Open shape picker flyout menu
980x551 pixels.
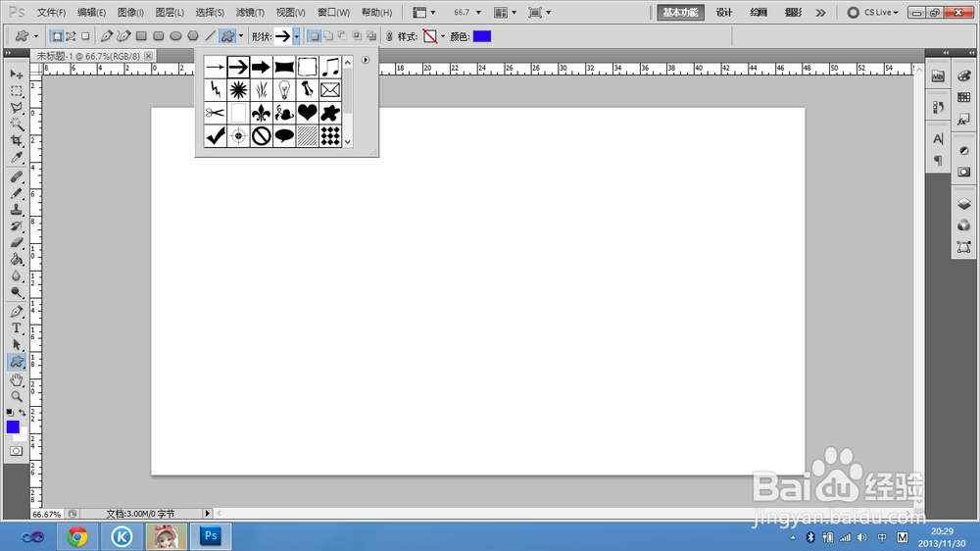pyautogui.click(x=365, y=60)
